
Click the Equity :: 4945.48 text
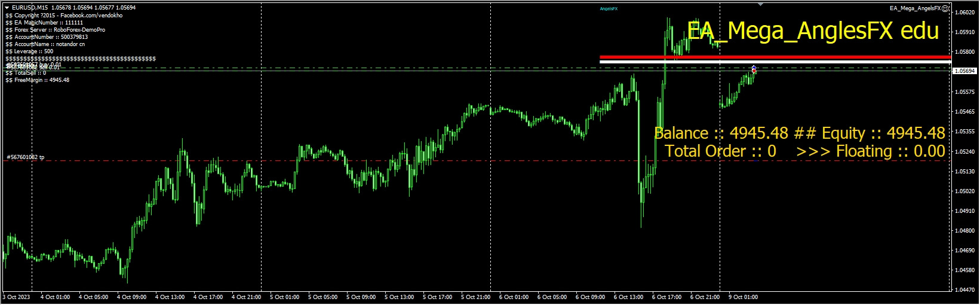pos(883,133)
